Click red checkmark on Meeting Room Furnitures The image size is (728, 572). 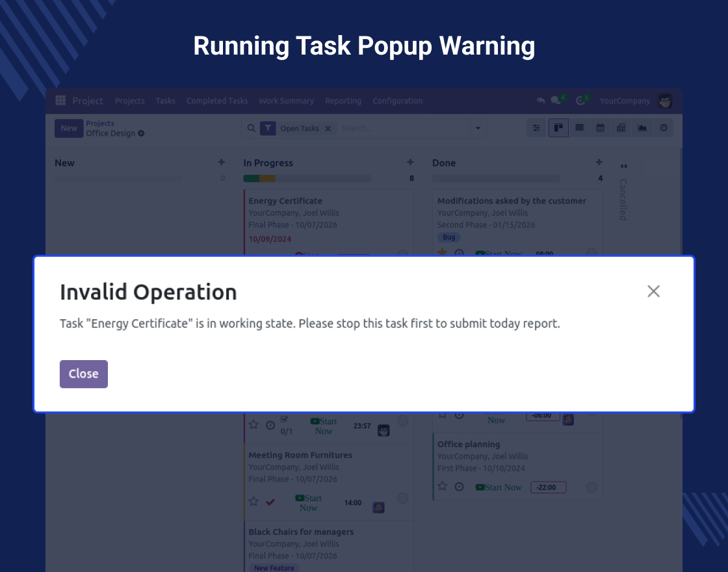click(x=270, y=502)
